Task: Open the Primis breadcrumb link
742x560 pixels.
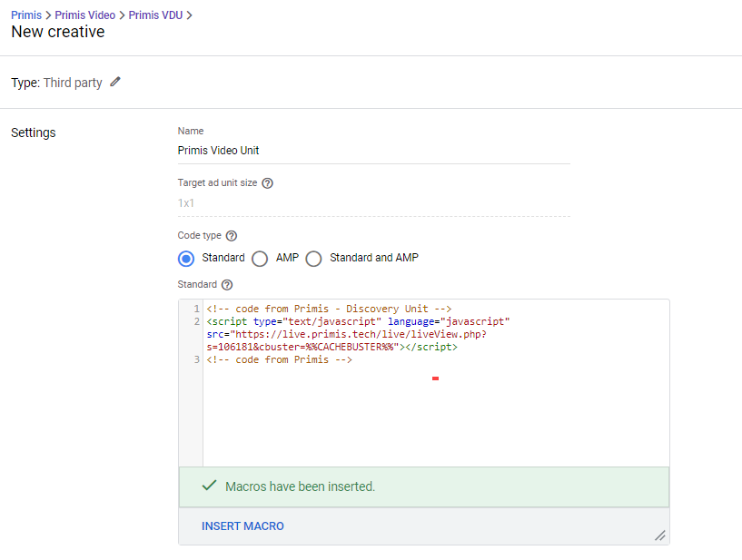Action: [26, 15]
